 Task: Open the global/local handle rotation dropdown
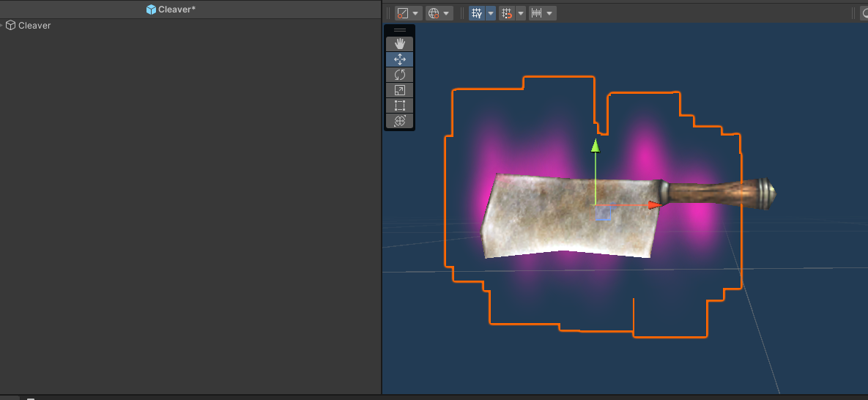point(447,13)
